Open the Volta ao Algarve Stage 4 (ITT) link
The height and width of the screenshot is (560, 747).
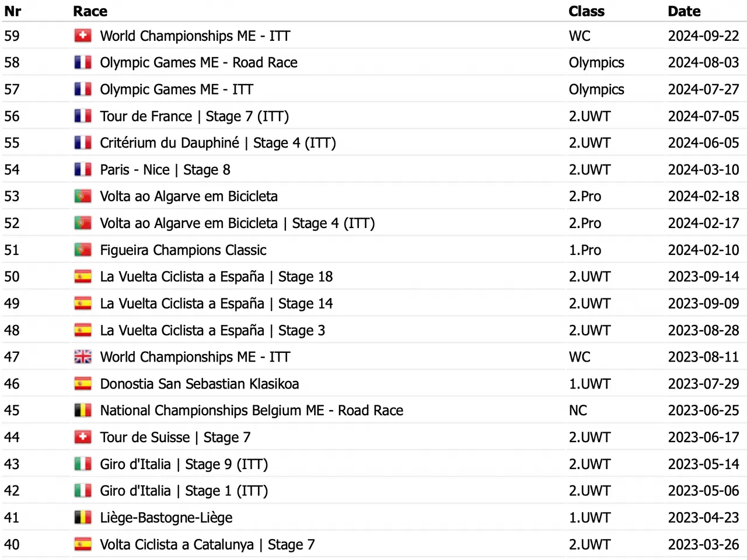point(237,223)
